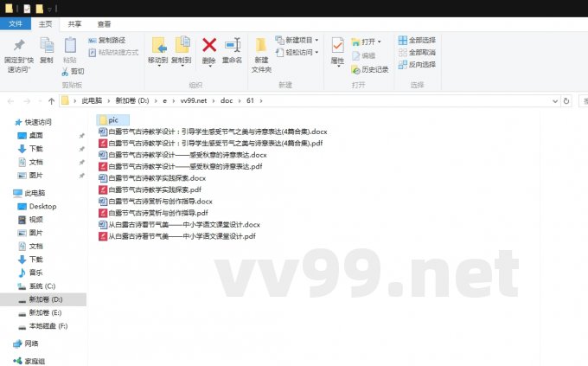Expand the Open button dropdown arrow
The image size is (588, 366).
[379, 42]
